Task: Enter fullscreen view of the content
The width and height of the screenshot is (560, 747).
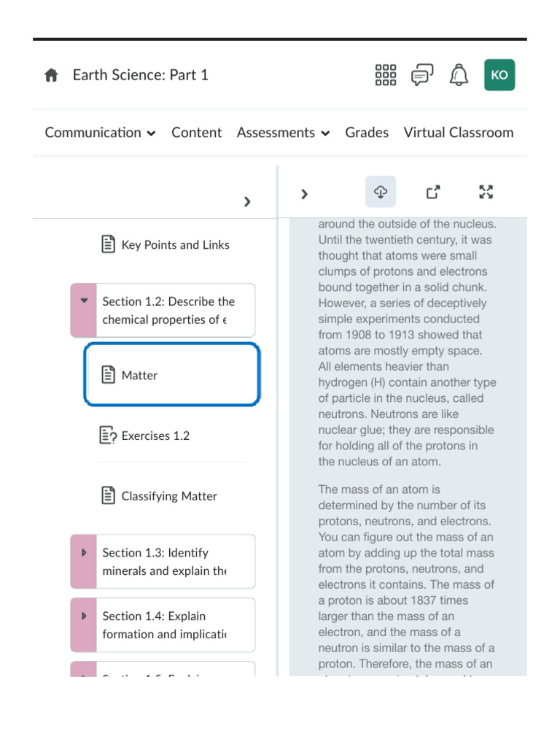Action: pos(486,192)
